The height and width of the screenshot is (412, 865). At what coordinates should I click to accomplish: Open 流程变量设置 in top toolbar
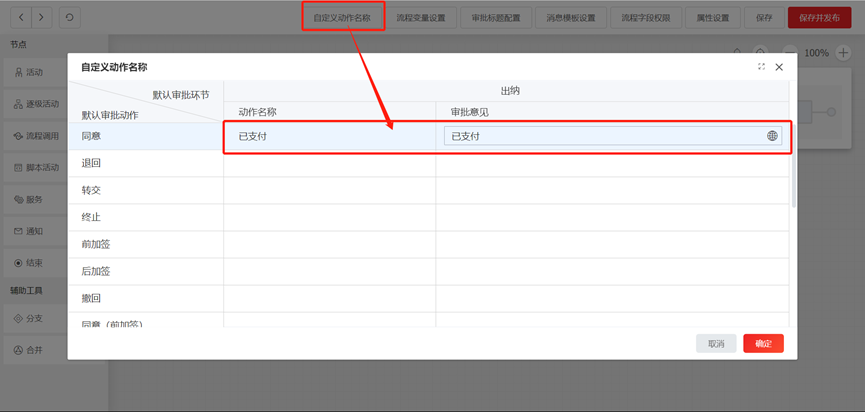click(x=421, y=18)
